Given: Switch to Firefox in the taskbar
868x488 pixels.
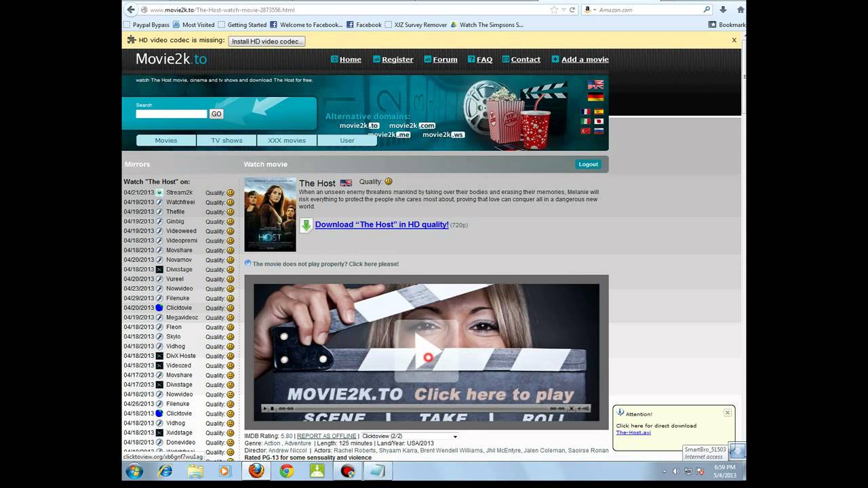Looking at the screenshot, I should 256,471.
